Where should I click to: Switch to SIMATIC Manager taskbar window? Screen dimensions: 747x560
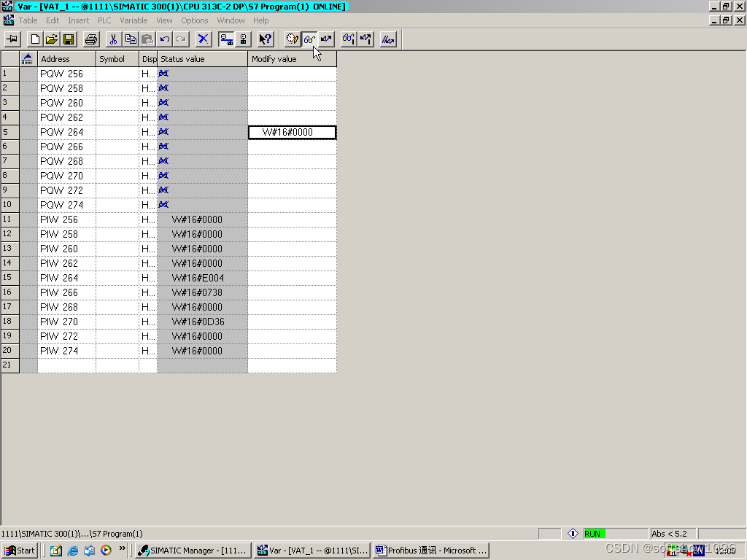193,551
